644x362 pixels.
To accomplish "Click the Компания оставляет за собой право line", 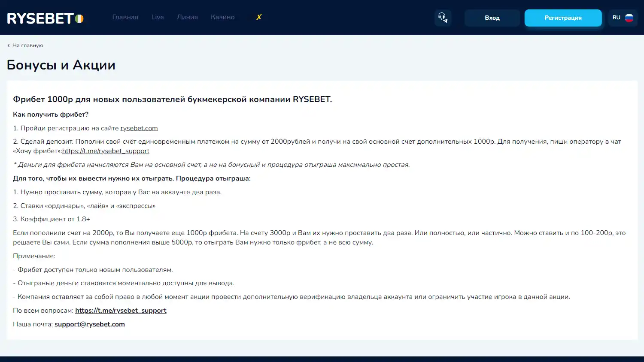I will coord(292,297).
